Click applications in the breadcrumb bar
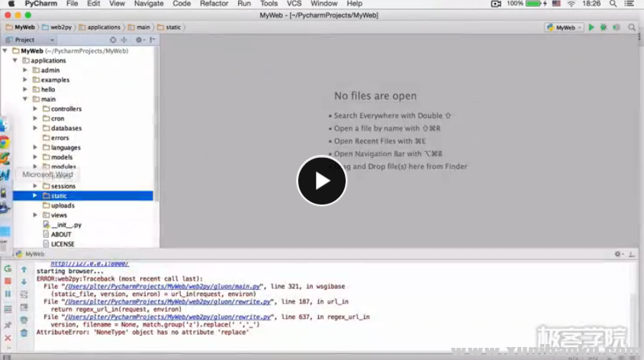The height and width of the screenshot is (360, 644). [104, 27]
